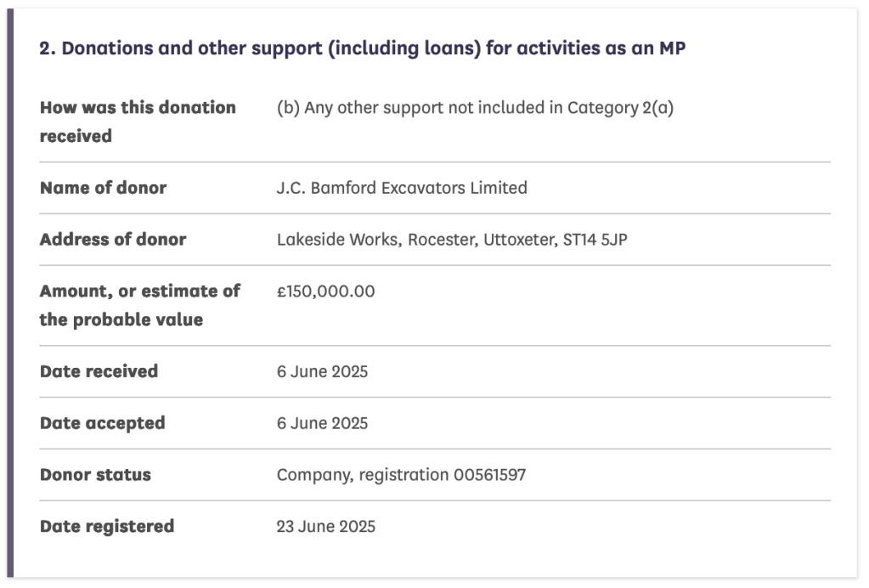Click the £150,000.00 amount value

325,291
